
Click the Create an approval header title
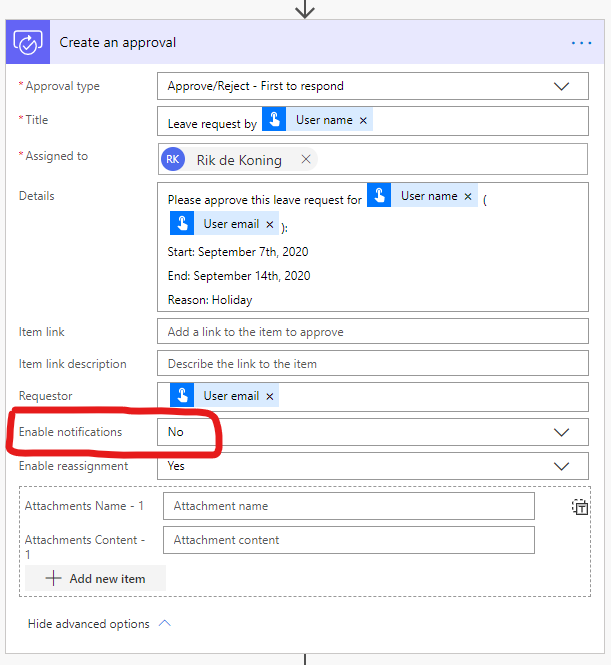[117, 42]
